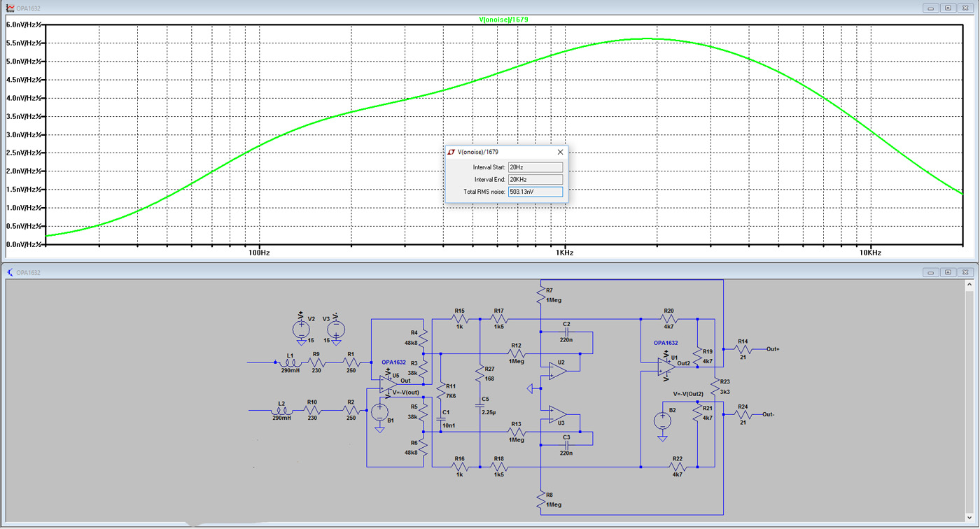The width and height of the screenshot is (980, 529).
Task: Select resistor R18 1k5 symbol
Action: 498,467
